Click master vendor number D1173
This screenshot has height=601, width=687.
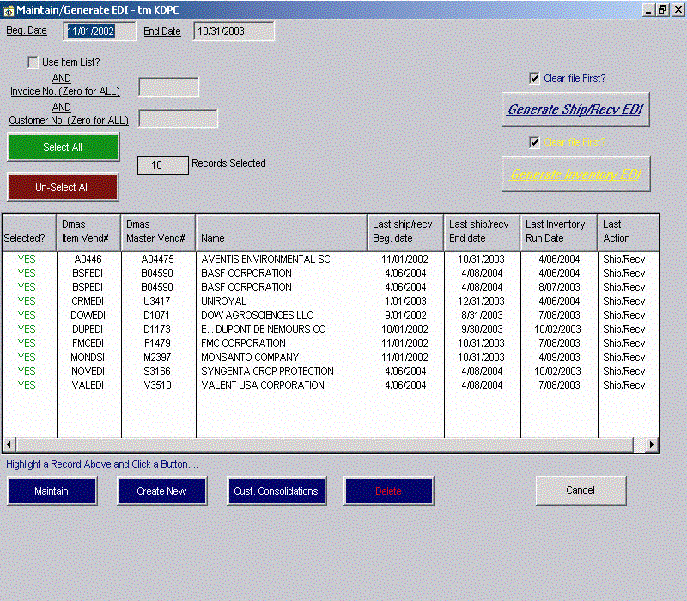tap(157, 329)
